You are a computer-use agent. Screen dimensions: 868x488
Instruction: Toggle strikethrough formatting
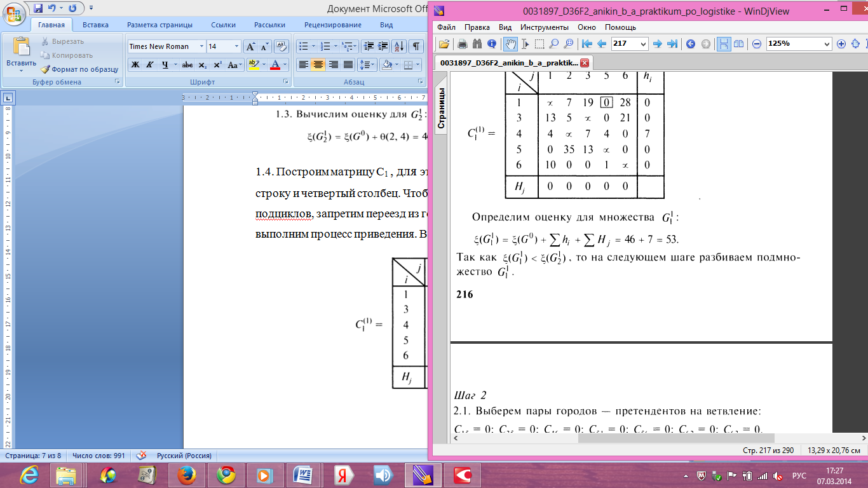point(187,65)
